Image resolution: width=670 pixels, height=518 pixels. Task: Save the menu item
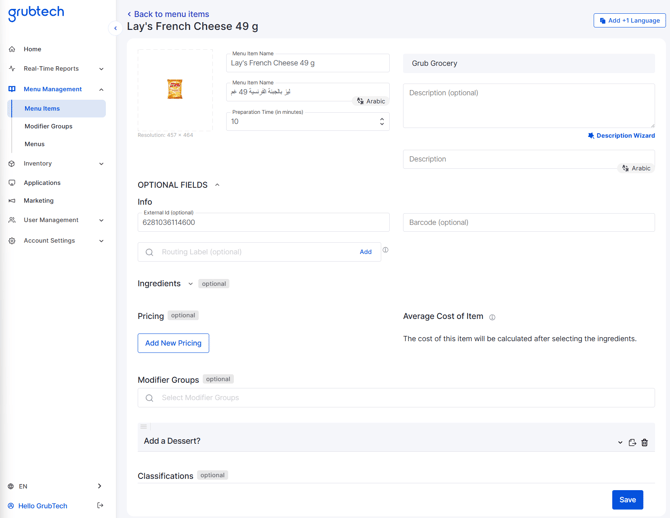[x=627, y=500]
